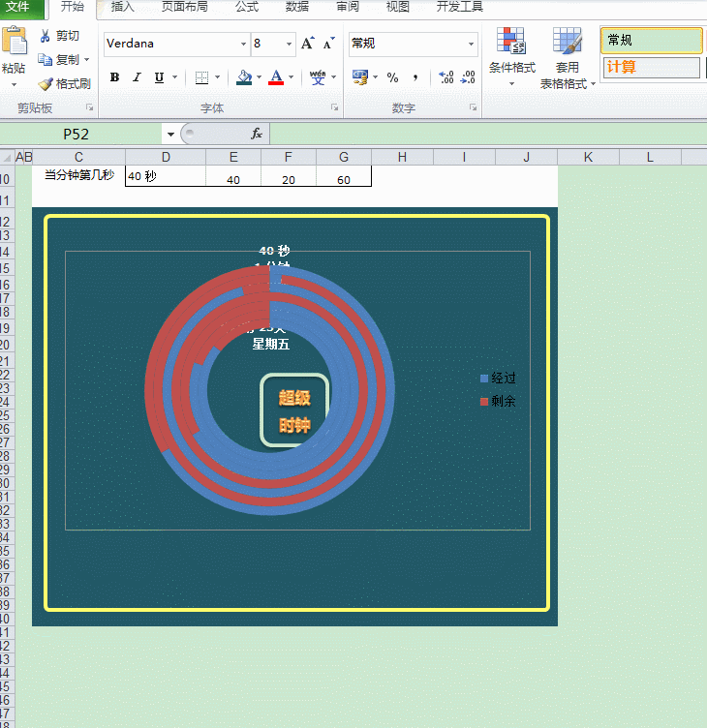The height and width of the screenshot is (728, 707).
Task: Open Number (数字) group dialog launcher
Action: click(473, 107)
